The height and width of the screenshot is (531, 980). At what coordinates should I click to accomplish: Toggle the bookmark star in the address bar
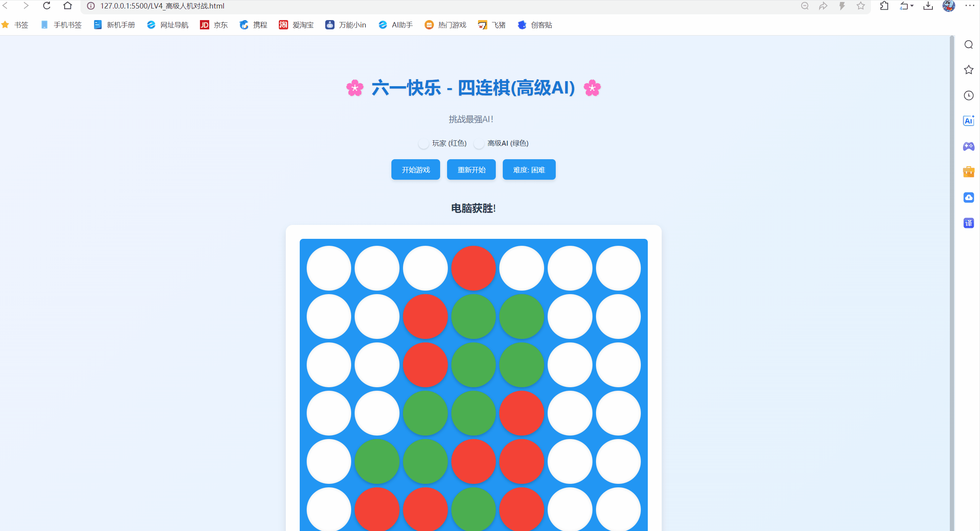click(860, 6)
